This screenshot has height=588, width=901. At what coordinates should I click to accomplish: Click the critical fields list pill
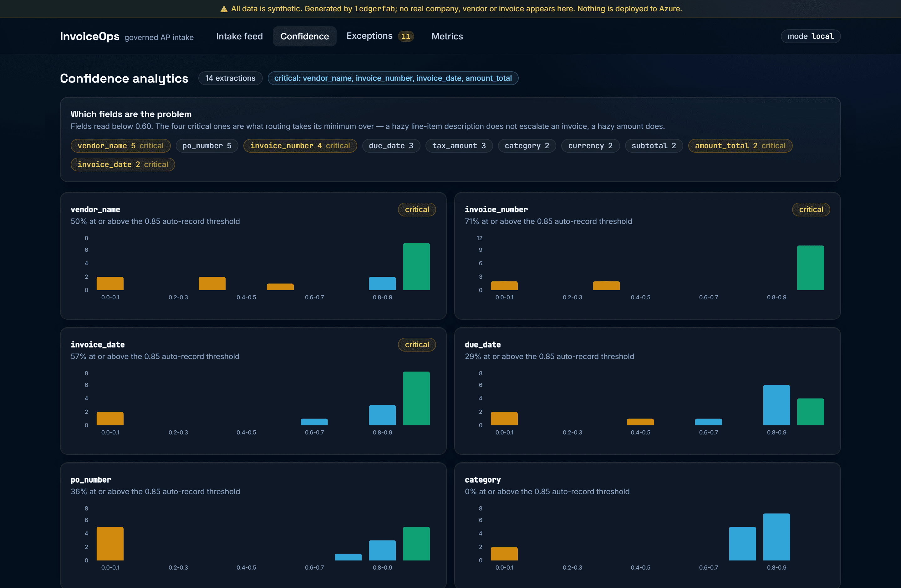[x=393, y=78]
